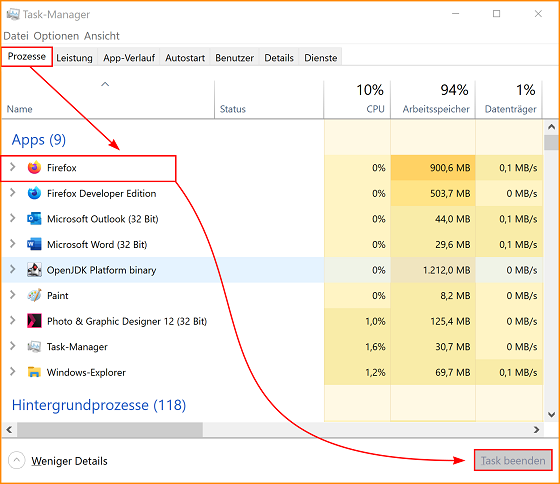
Task: Click the vertical scrollbar down arrow
Action: point(551,415)
